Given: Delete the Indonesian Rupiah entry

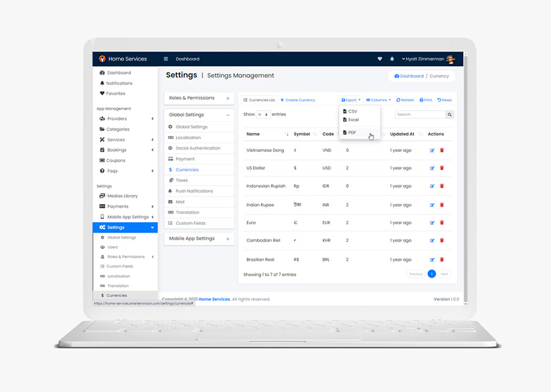Looking at the screenshot, I should coord(441,186).
